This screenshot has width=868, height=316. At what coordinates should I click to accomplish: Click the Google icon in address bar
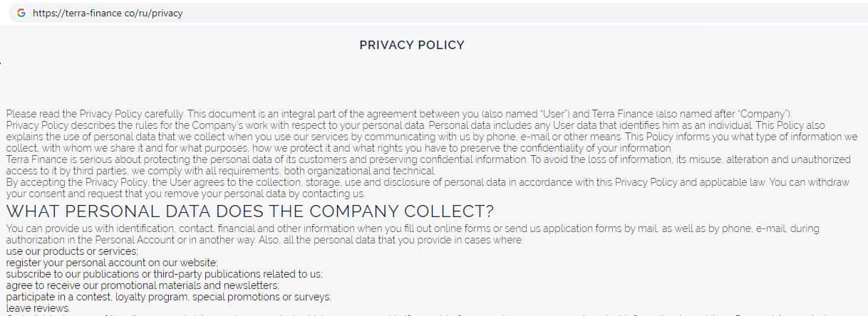pos(21,13)
